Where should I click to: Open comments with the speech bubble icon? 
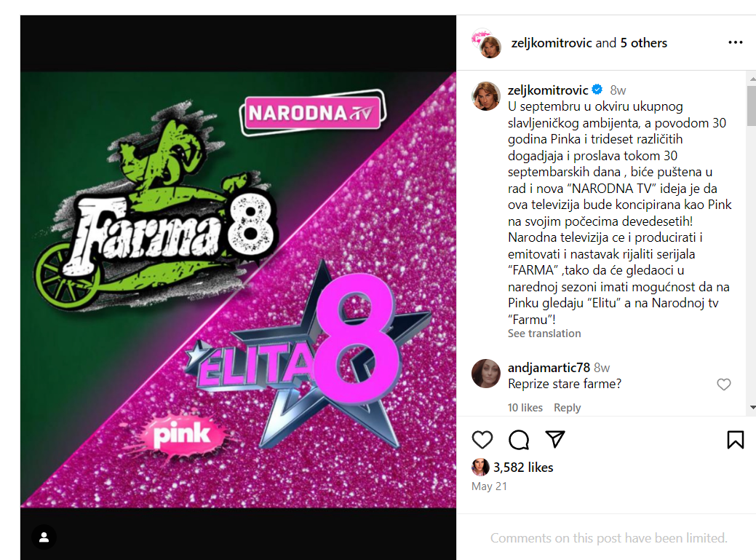pos(519,439)
